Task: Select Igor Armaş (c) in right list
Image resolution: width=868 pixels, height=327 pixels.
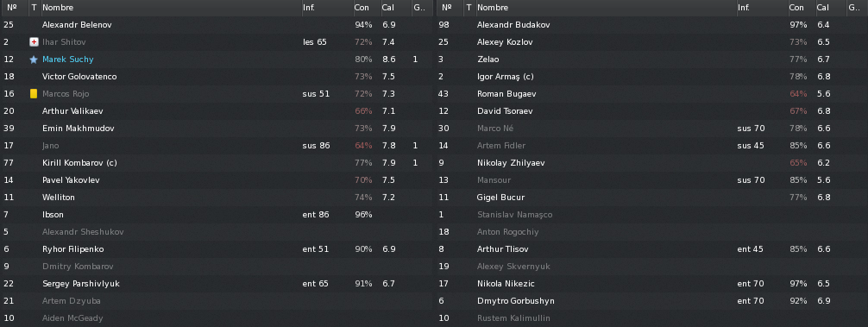Action: [x=505, y=76]
